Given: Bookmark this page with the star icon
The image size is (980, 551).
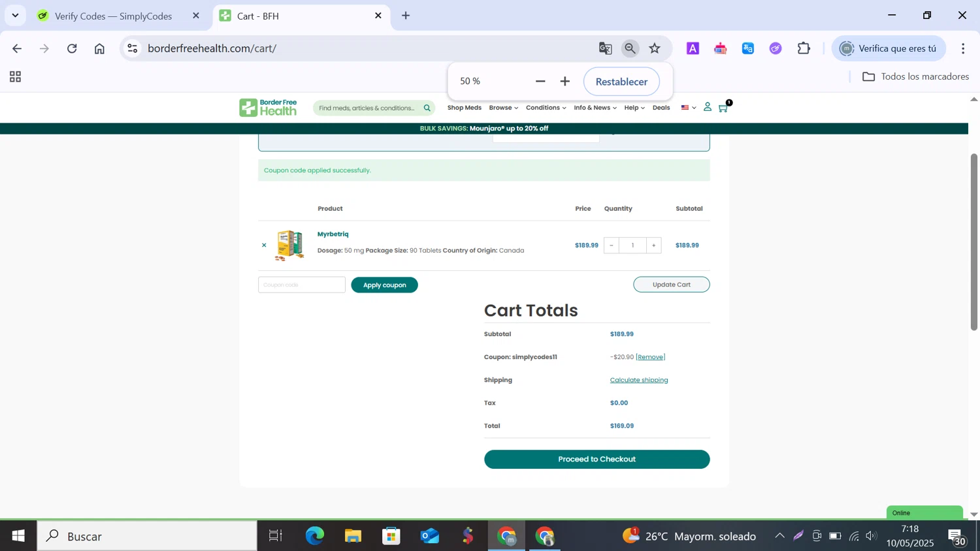Looking at the screenshot, I should [655, 48].
